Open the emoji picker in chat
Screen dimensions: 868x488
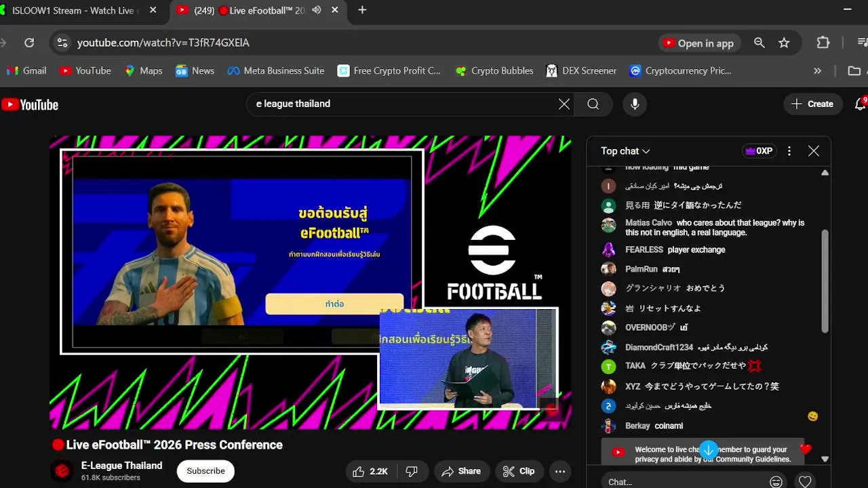pos(776,482)
